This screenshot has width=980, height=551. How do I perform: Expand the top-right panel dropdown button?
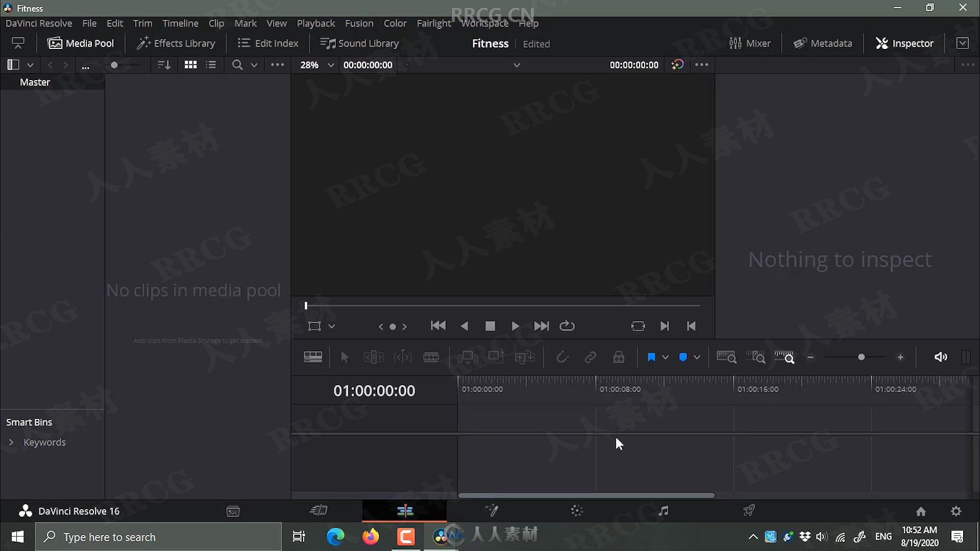[963, 43]
